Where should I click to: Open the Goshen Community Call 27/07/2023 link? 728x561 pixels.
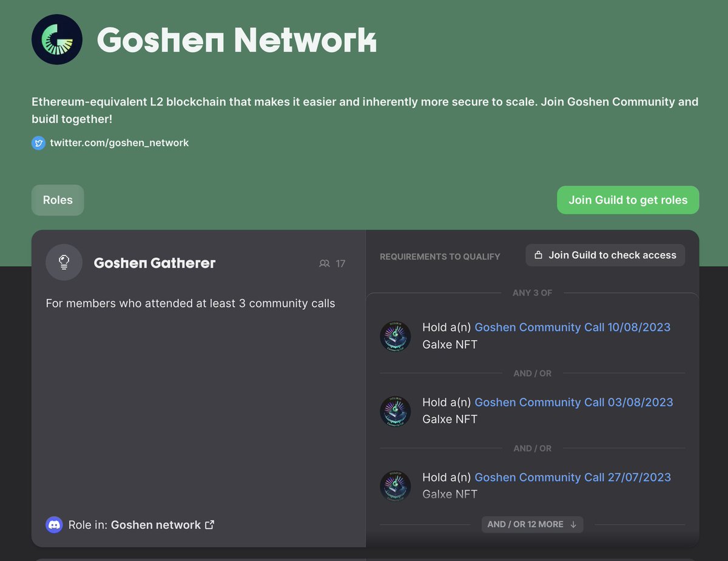[x=572, y=477]
